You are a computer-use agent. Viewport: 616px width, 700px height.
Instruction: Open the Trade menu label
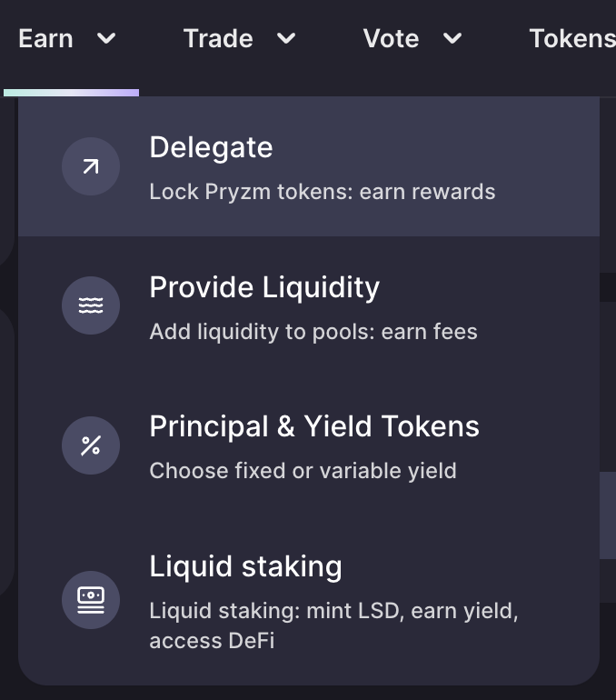point(218,38)
